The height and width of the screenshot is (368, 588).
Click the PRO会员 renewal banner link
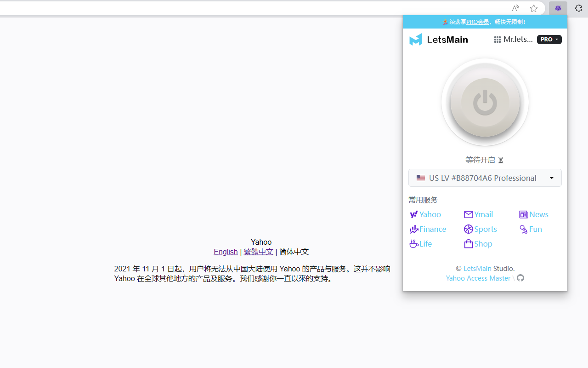[478, 22]
